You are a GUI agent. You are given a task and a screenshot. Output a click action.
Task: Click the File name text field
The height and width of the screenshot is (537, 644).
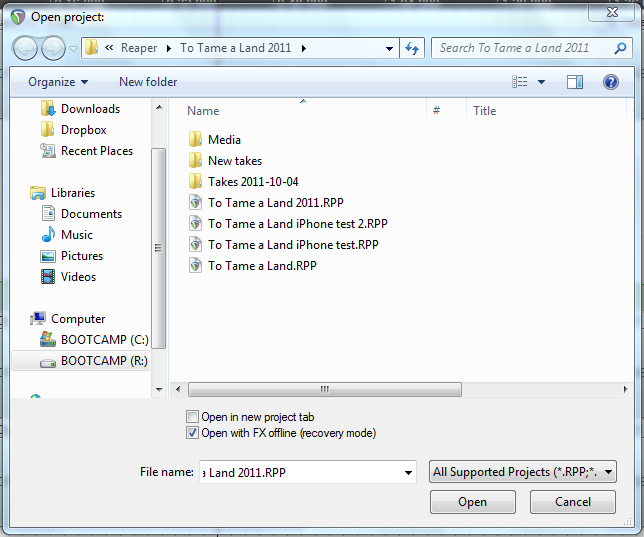300,472
